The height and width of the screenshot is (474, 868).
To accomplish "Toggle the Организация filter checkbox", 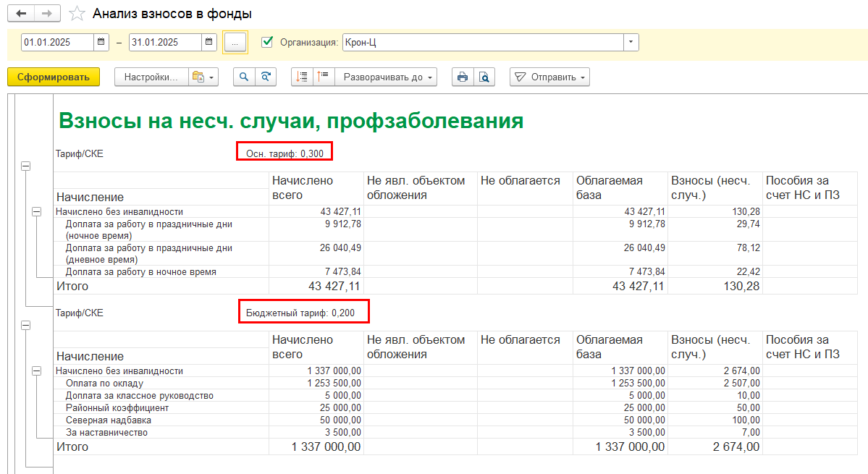I will pos(267,42).
